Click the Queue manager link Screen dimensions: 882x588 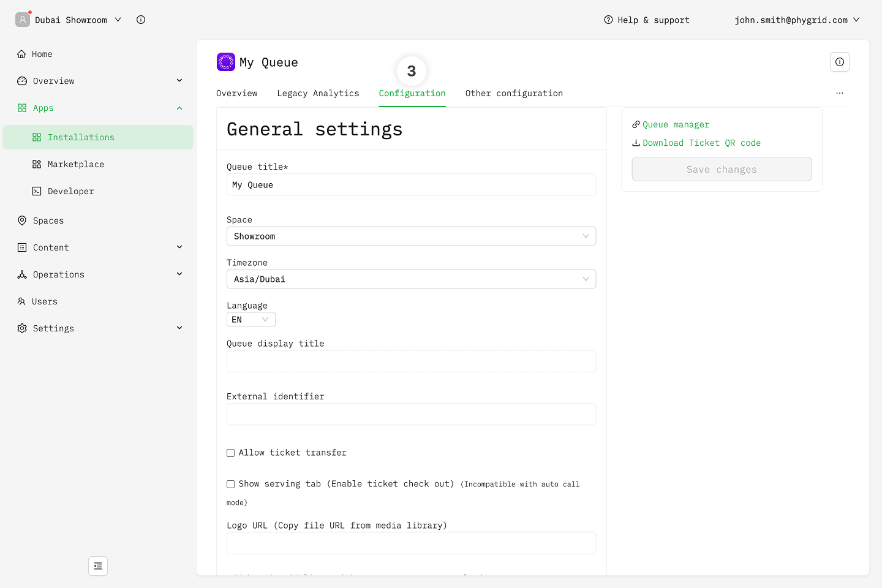click(x=675, y=124)
